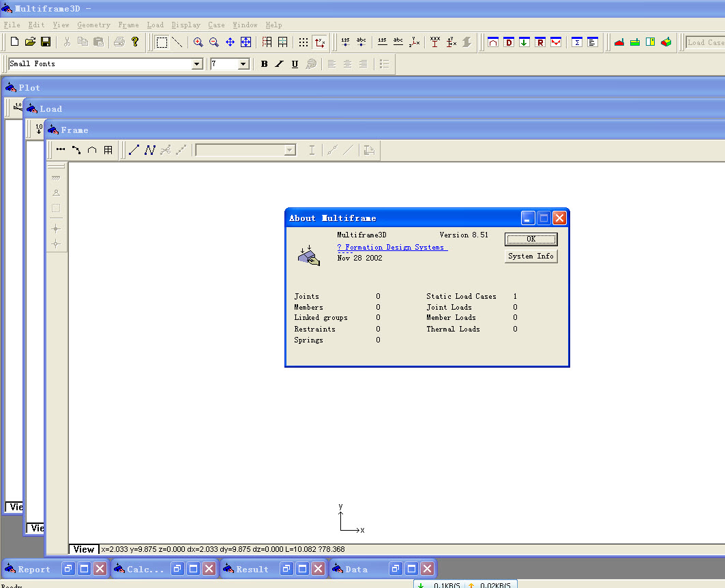
Task: Open a file with the folder icon
Action: (x=30, y=42)
